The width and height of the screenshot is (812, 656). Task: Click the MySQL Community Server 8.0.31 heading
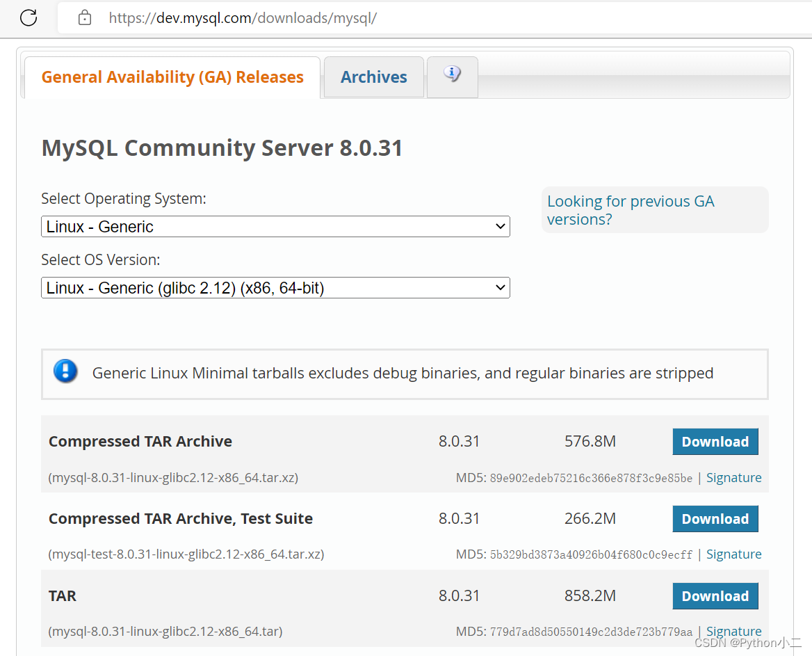tap(222, 148)
